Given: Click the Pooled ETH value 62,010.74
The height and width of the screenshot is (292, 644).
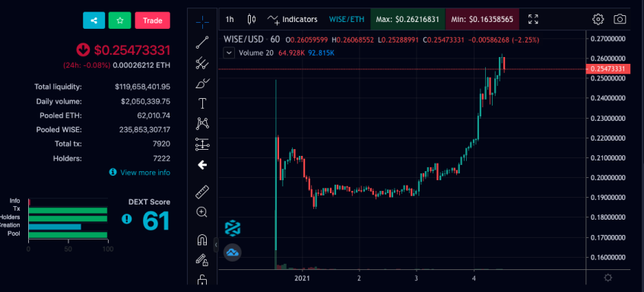Looking at the screenshot, I should 154,116.
